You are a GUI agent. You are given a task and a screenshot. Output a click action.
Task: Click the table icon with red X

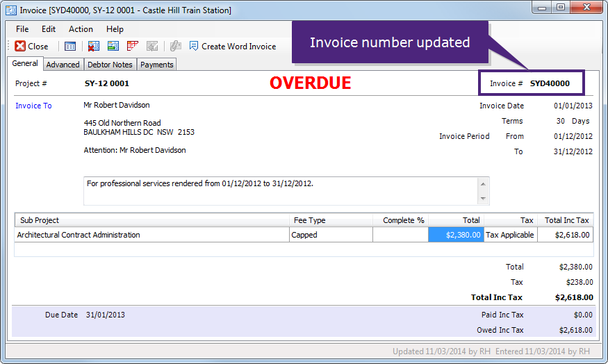point(93,47)
